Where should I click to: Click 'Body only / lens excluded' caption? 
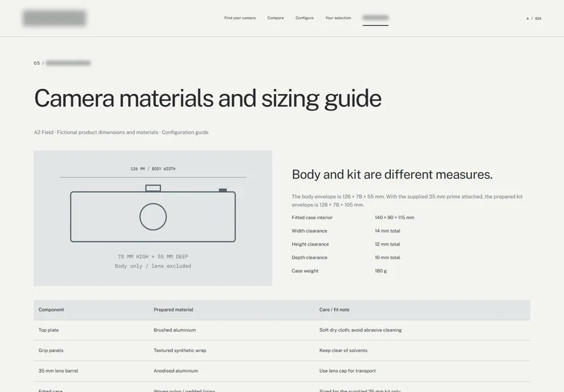click(153, 266)
